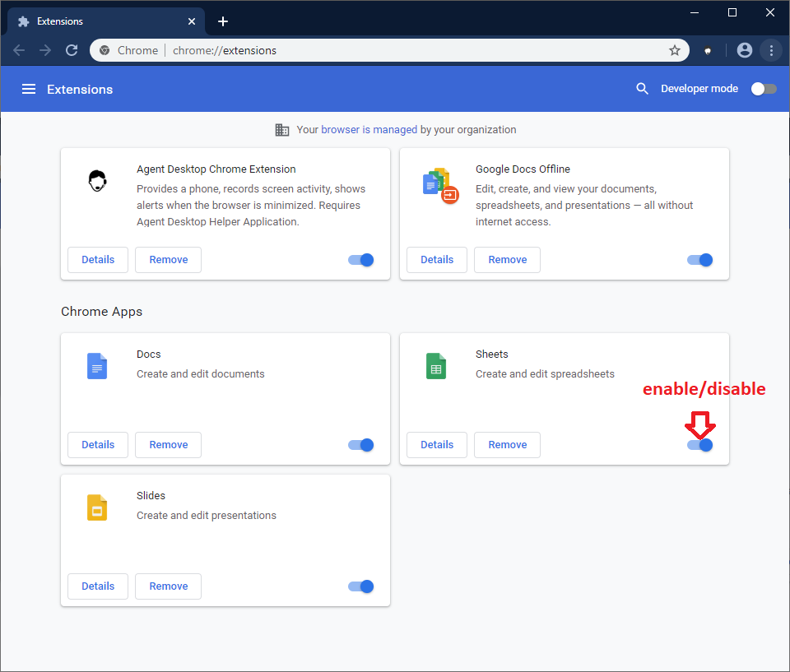Click the "Extensions" page header title

click(x=80, y=89)
